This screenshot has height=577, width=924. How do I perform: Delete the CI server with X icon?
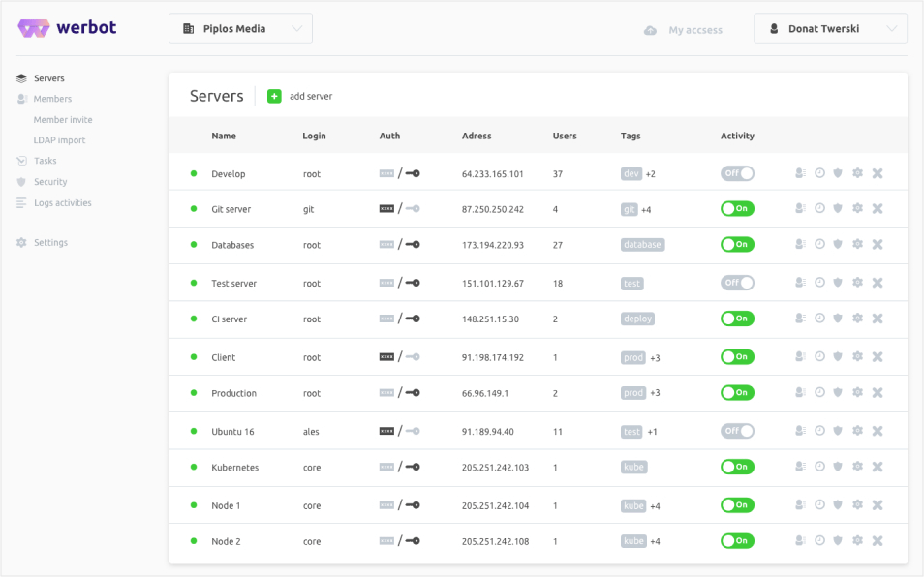tap(878, 319)
